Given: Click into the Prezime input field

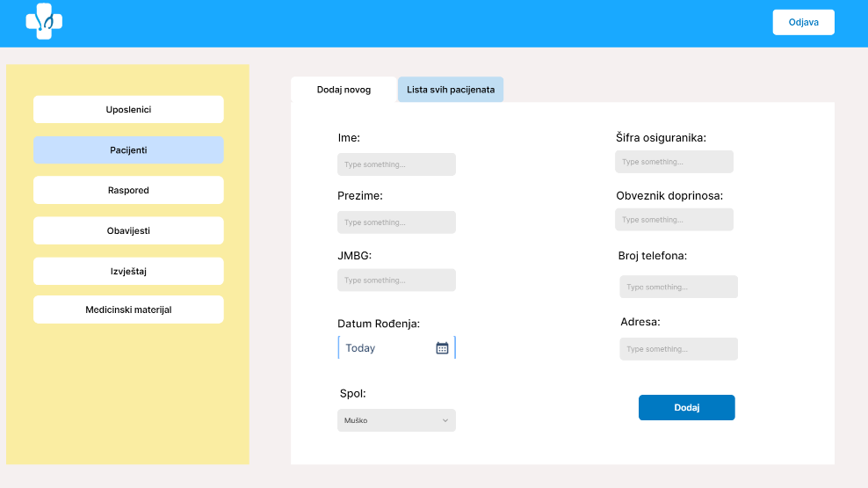Looking at the screenshot, I should [x=396, y=222].
